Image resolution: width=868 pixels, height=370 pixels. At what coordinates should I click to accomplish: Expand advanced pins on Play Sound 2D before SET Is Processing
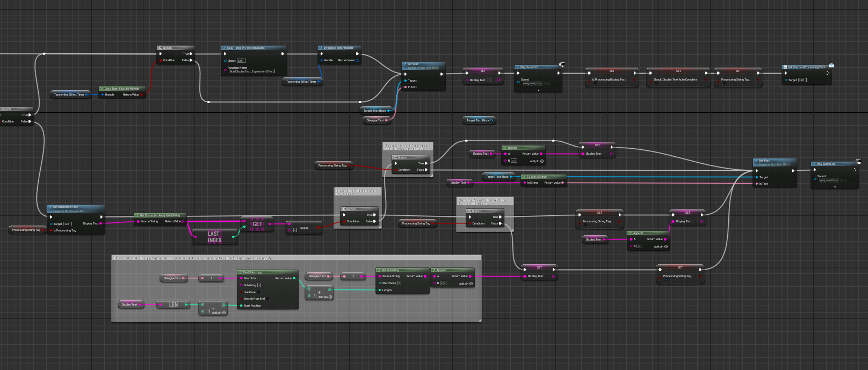pos(538,90)
